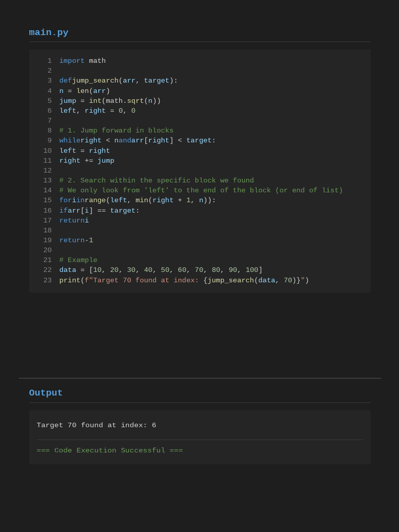Click the '# 1. Jump forward in blocks' comment
The image size is (399, 532).
click(116, 130)
